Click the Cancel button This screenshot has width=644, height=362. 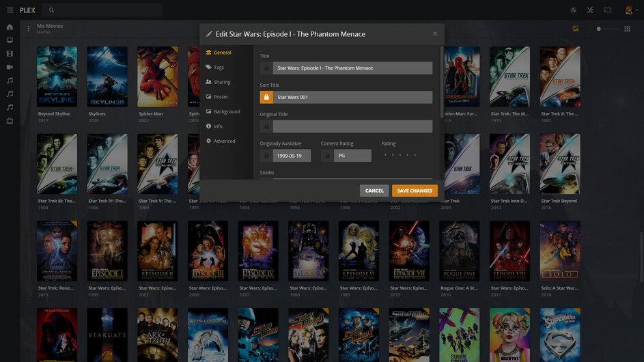(x=374, y=191)
